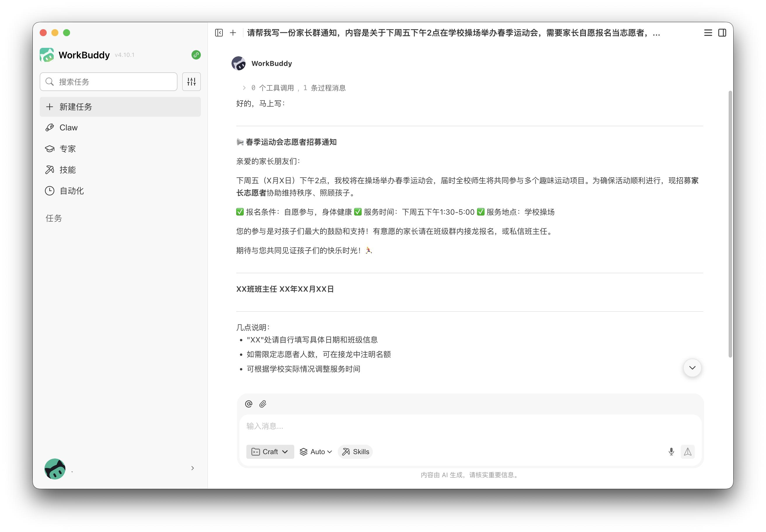Open 自动化 from the sidebar
Image resolution: width=766 pixels, height=532 pixels.
[72, 191]
